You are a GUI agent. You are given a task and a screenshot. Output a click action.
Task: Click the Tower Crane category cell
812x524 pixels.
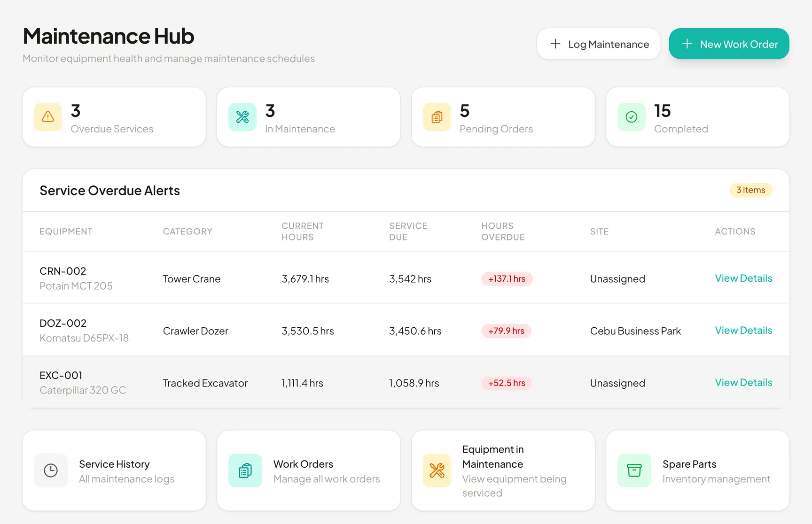pyautogui.click(x=192, y=279)
